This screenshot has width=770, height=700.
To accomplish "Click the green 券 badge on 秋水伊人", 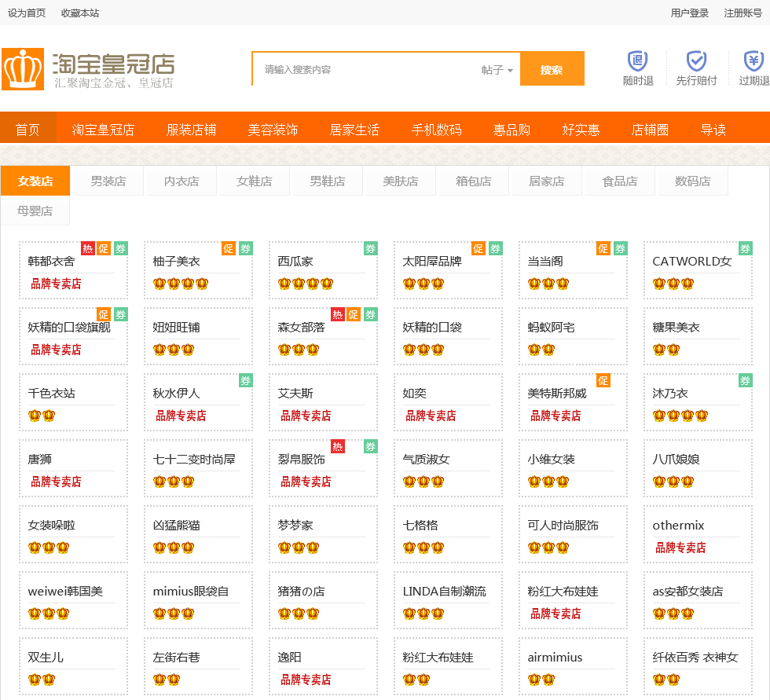I will pos(245,380).
